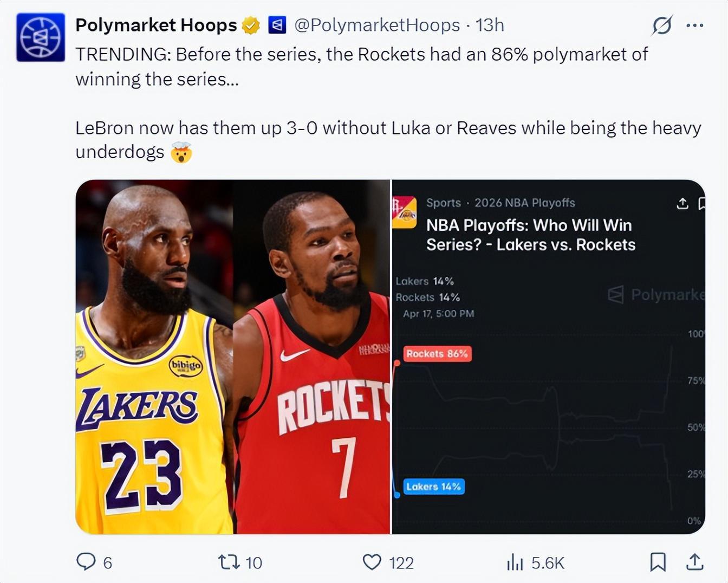The height and width of the screenshot is (583, 728).
Task: Reply to the tweet via comment icon
Action: click(x=86, y=562)
